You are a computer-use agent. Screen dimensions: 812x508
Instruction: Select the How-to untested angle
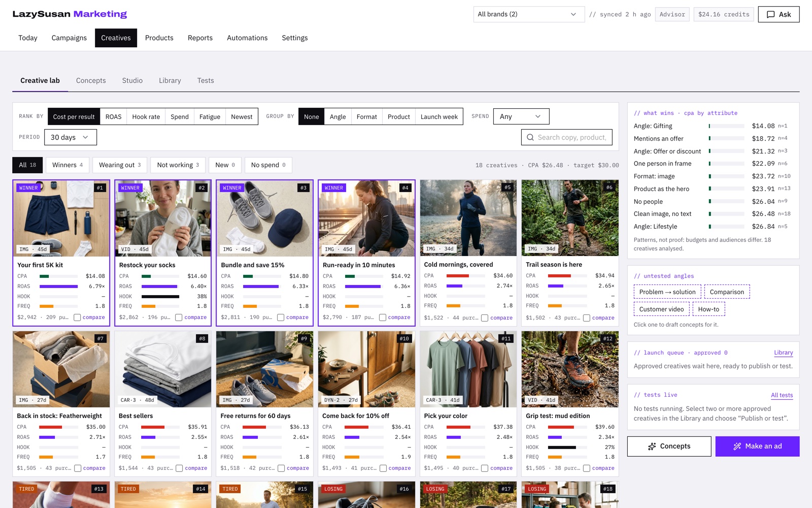[x=708, y=309]
